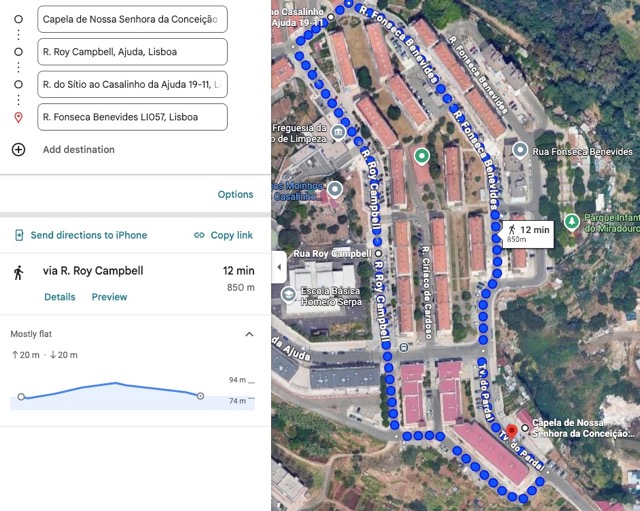Select the via R. Roy Campbell route

pos(93,271)
